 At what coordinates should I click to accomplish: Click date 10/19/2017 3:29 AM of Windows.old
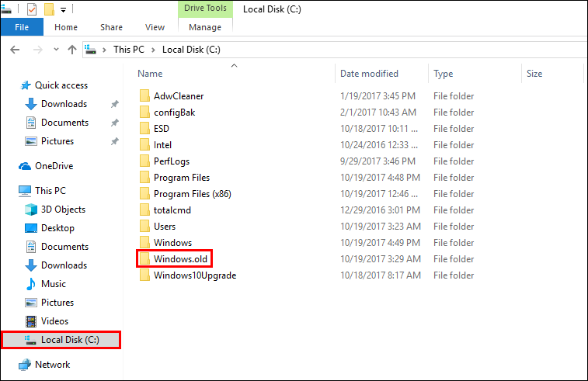tap(381, 259)
